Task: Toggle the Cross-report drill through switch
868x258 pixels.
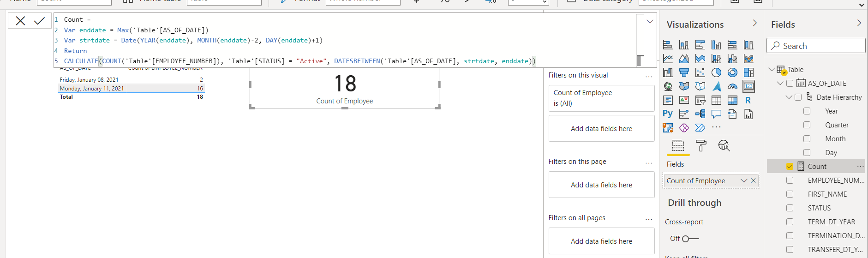Action: point(690,239)
